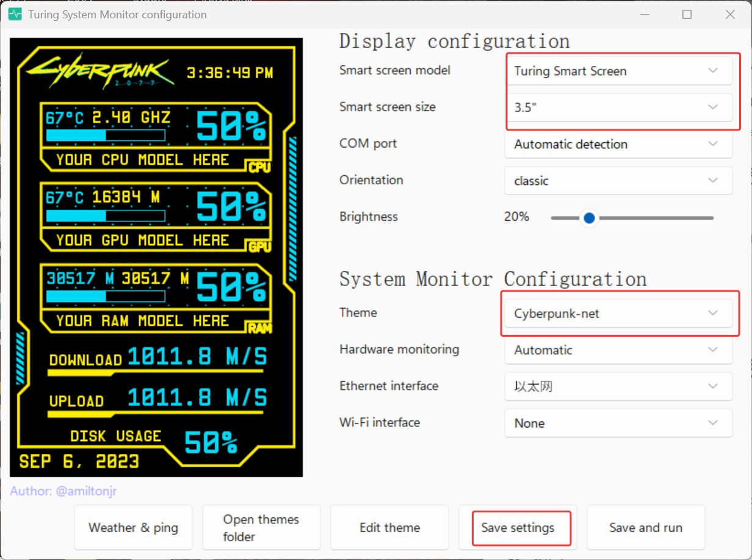Open the Theme dropdown showing Cyberpunk-net
Viewport: 752px width, 560px height.
coord(618,314)
